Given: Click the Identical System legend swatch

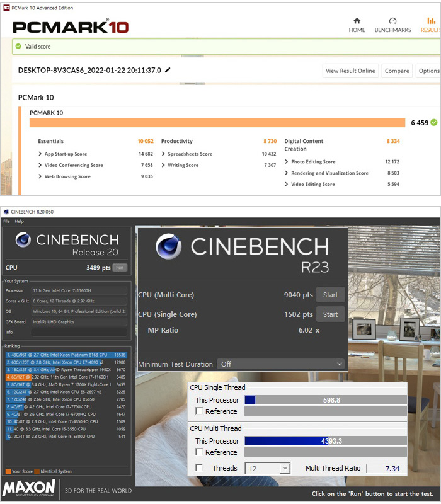Looking at the screenshot, I should tap(37, 471).
